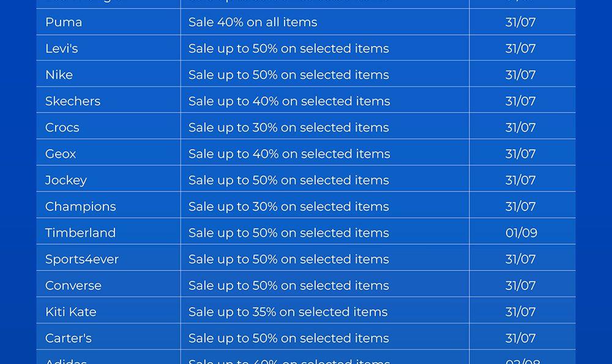Click the sale description in Crocs row

288,128
